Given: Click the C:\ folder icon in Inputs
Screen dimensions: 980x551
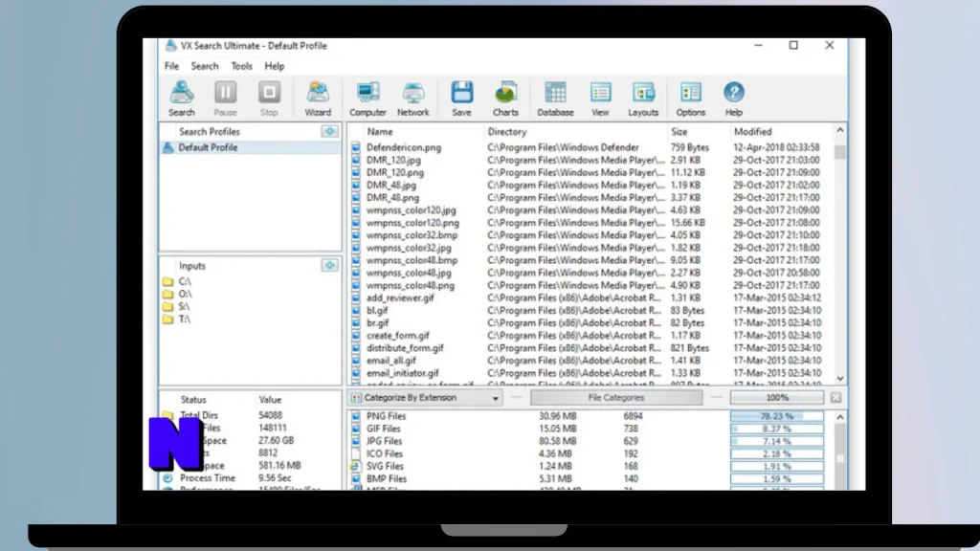Looking at the screenshot, I should tap(167, 282).
